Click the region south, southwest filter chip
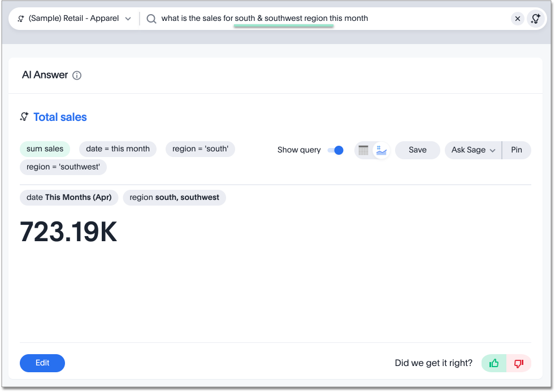This screenshot has height=392, width=555. (174, 198)
